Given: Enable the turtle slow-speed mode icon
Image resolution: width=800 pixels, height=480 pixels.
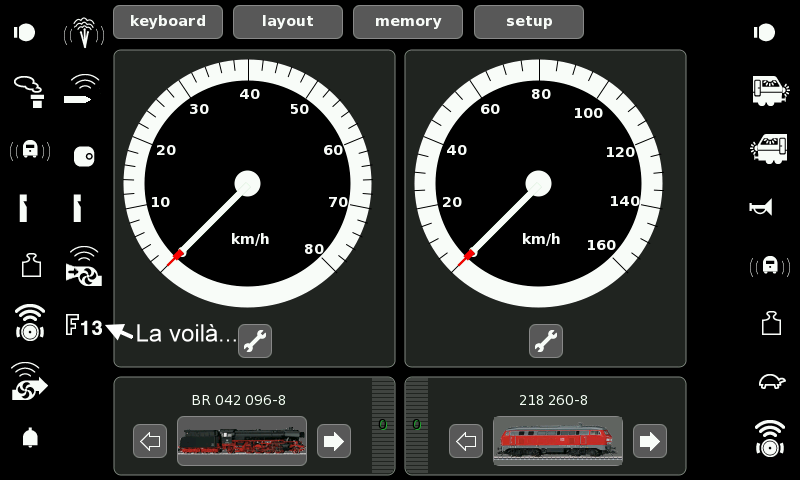Looking at the screenshot, I should click(772, 382).
